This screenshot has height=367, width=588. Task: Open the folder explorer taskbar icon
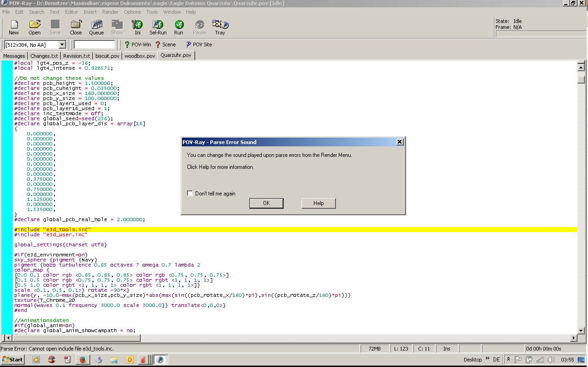(114, 360)
